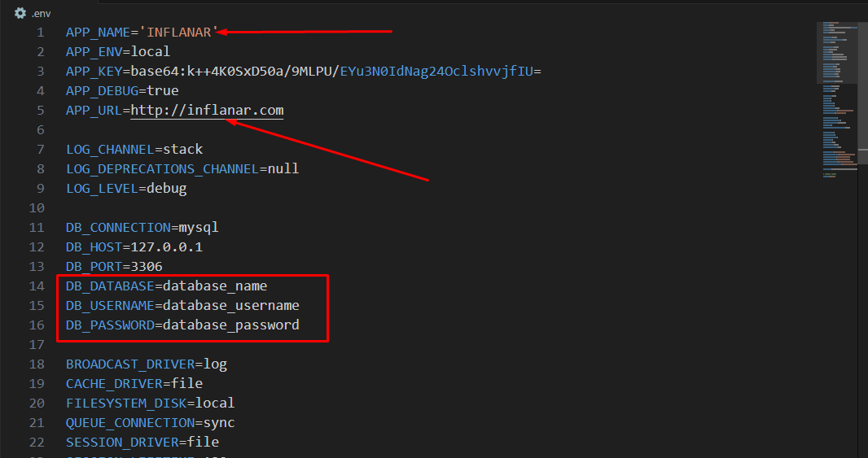Click the APP_KEY variable name
868x458 pixels.
(94, 72)
